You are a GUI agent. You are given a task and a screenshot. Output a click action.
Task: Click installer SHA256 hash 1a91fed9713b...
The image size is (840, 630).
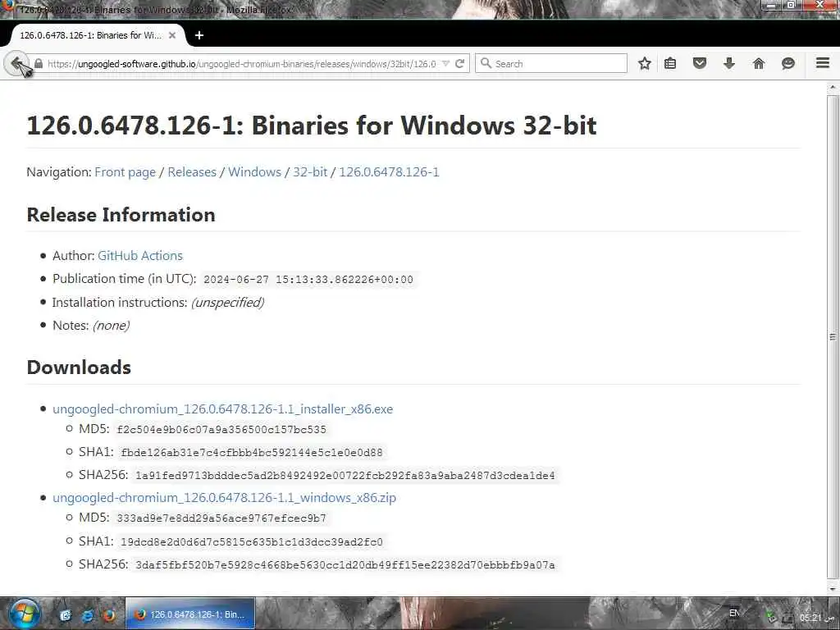click(x=345, y=476)
